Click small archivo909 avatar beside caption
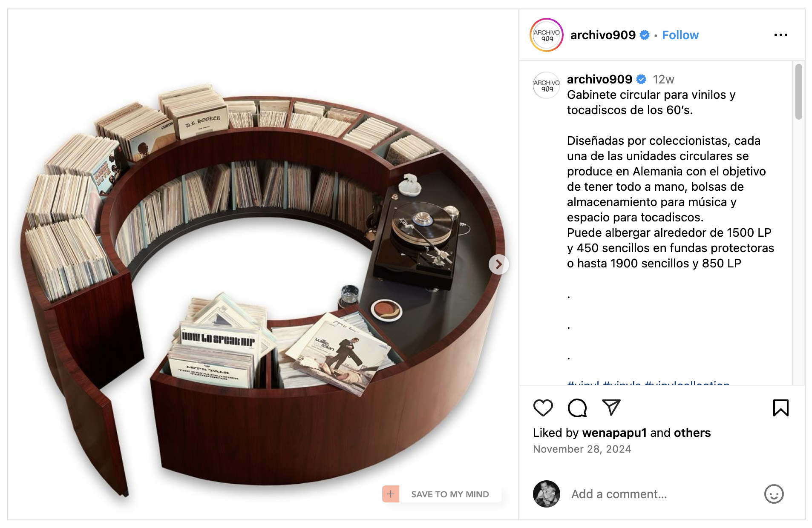Viewport: 812px width, 528px height. point(547,85)
